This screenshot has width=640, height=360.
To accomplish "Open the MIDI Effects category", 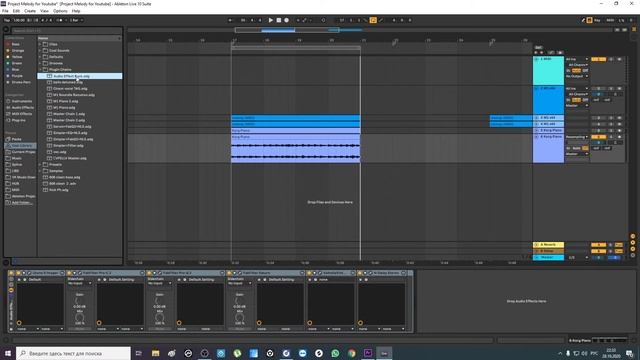I will [22, 114].
